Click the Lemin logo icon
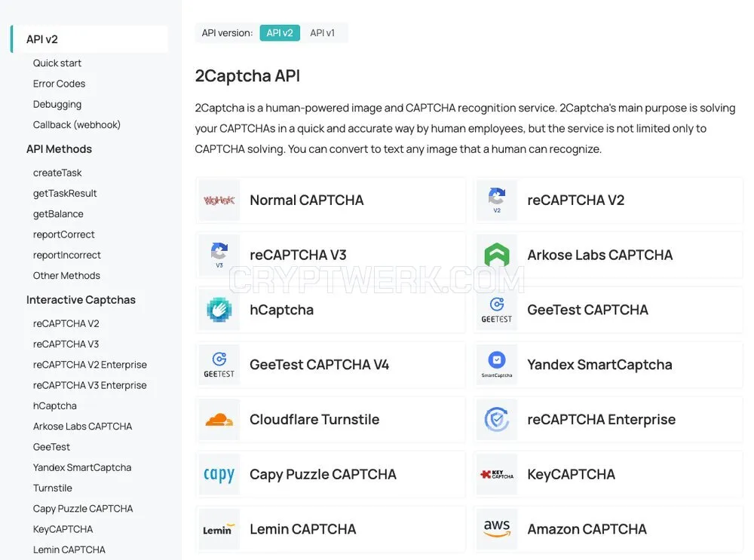The height and width of the screenshot is (560, 754). click(219, 530)
